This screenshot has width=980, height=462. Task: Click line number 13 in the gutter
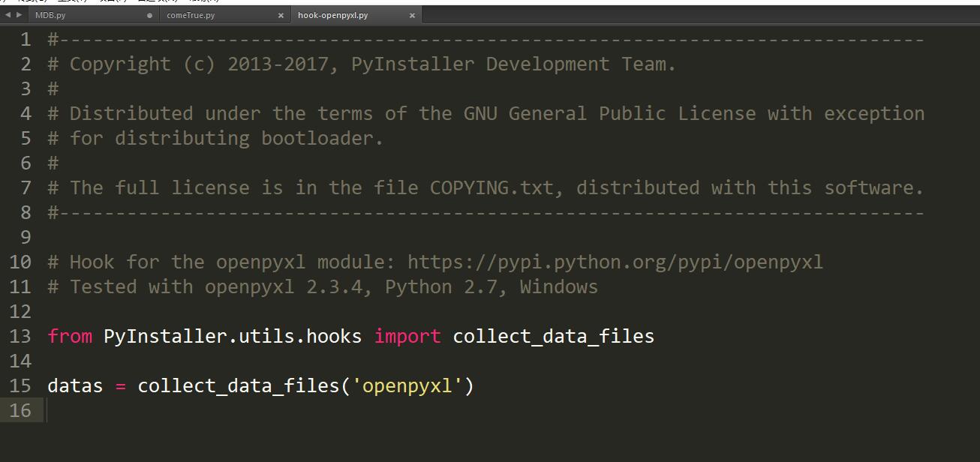[21, 336]
